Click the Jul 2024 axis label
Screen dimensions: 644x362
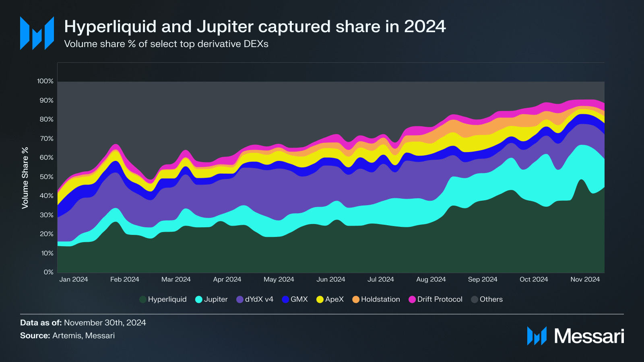coord(381,279)
